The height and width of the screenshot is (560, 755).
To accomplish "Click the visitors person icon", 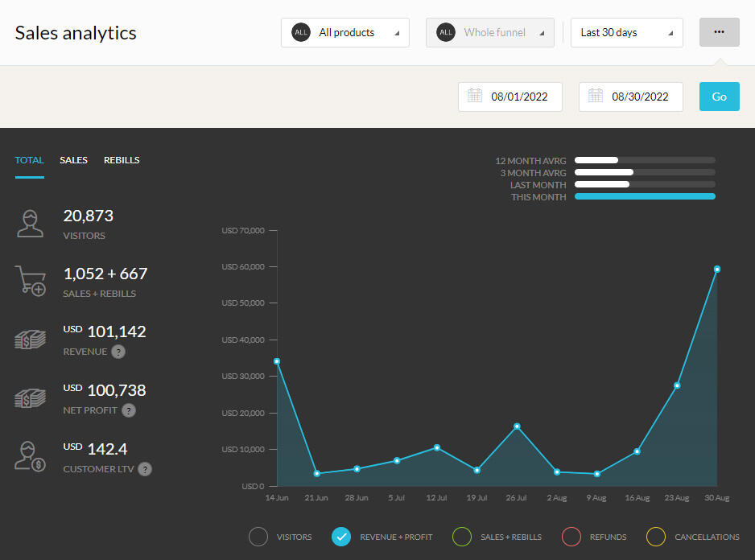I will pyautogui.click(x=31, y=223).
